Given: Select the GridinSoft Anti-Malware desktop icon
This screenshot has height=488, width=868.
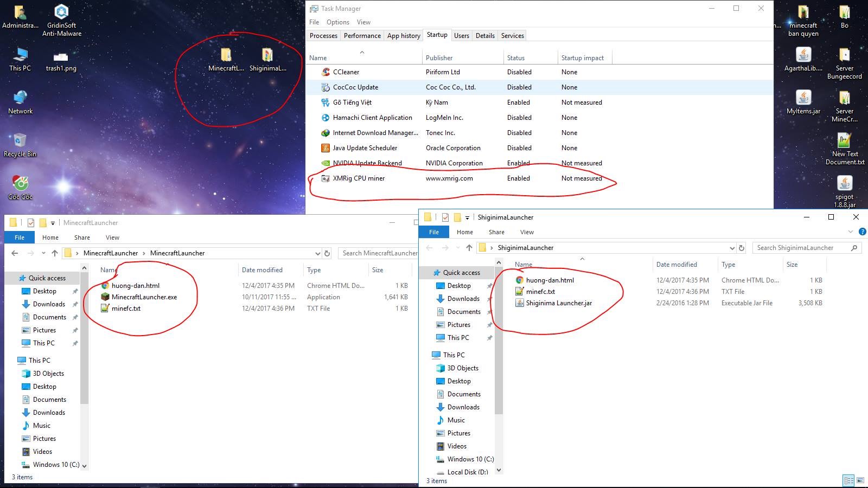Looking at the screenshot, I should pyautogui.click(x=62, y=20).
